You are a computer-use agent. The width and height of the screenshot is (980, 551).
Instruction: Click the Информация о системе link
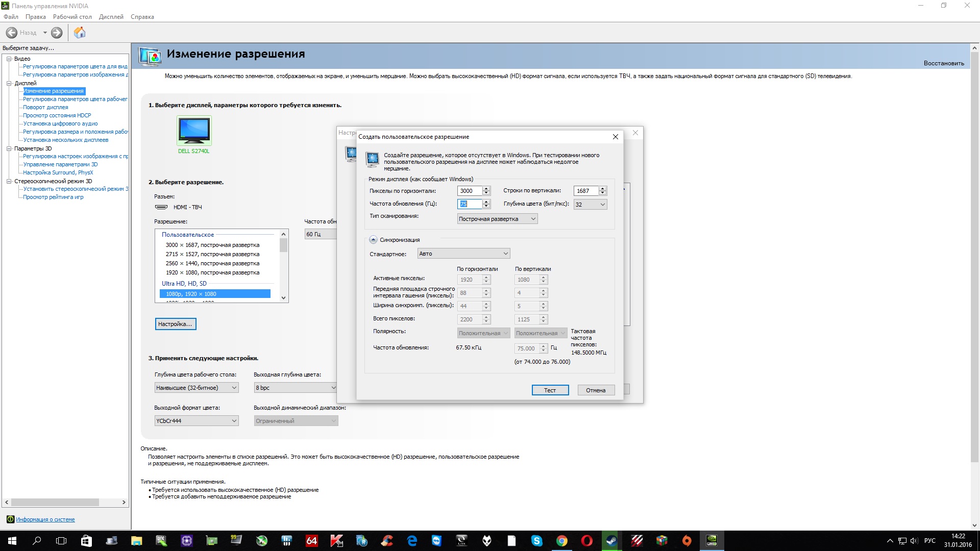pos(45,519)
